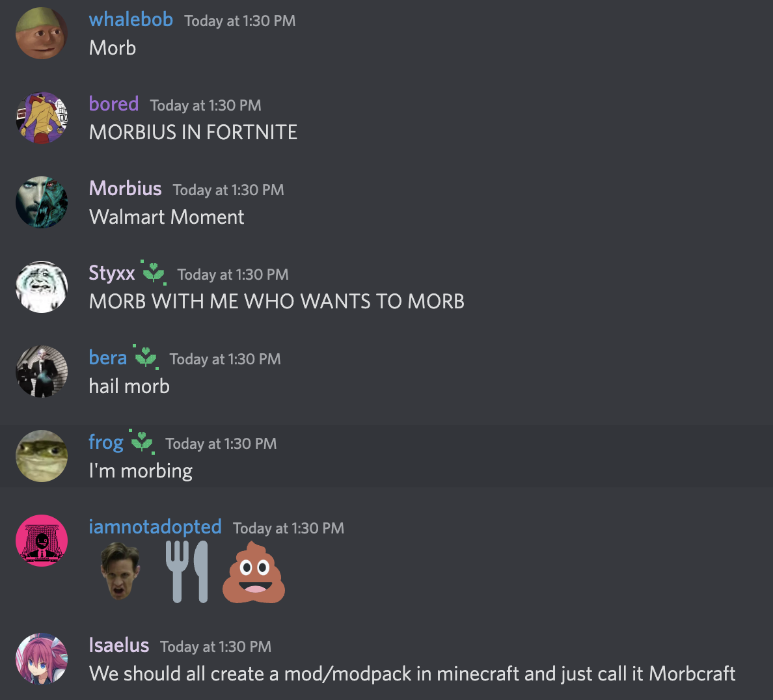Click the new member leaf icon by frog

coord(142,442)
